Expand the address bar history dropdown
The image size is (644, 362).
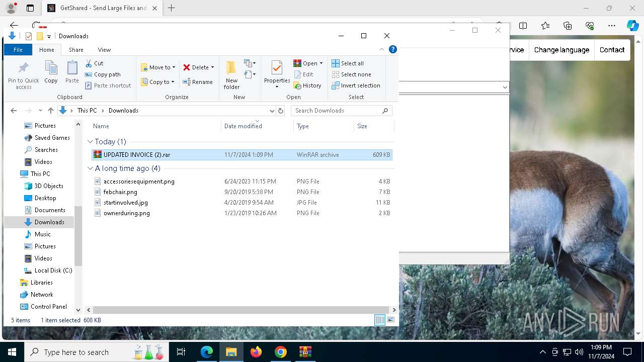272,111
